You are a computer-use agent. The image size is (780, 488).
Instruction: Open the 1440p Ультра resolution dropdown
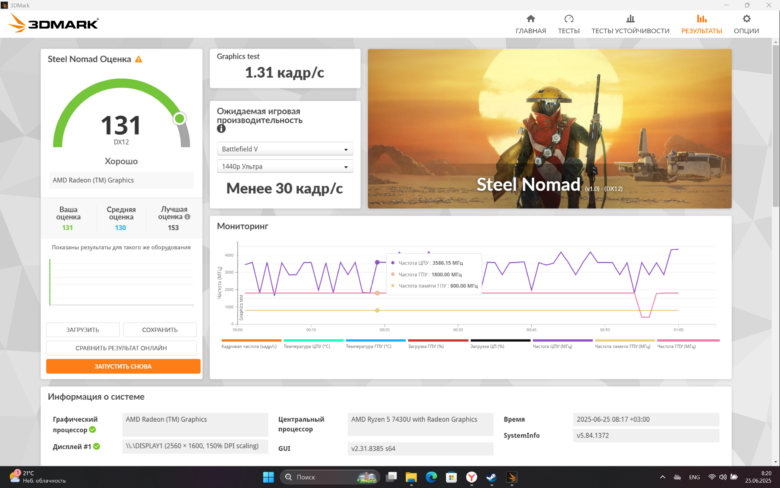tap(285, 166)
